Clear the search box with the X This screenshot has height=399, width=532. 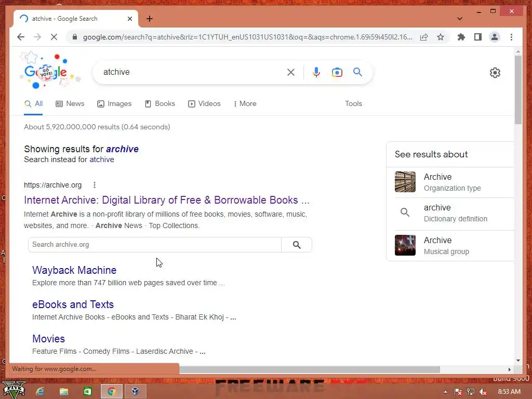click(x=291, y=72)
